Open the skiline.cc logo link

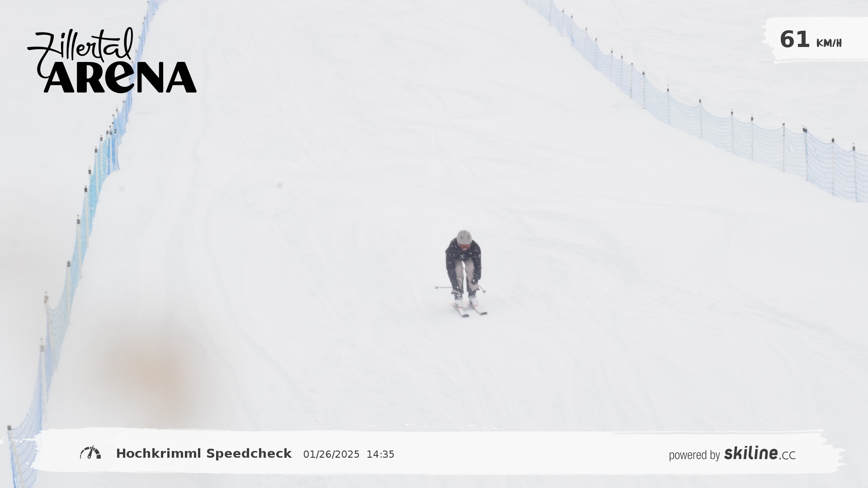coord(759,454)
